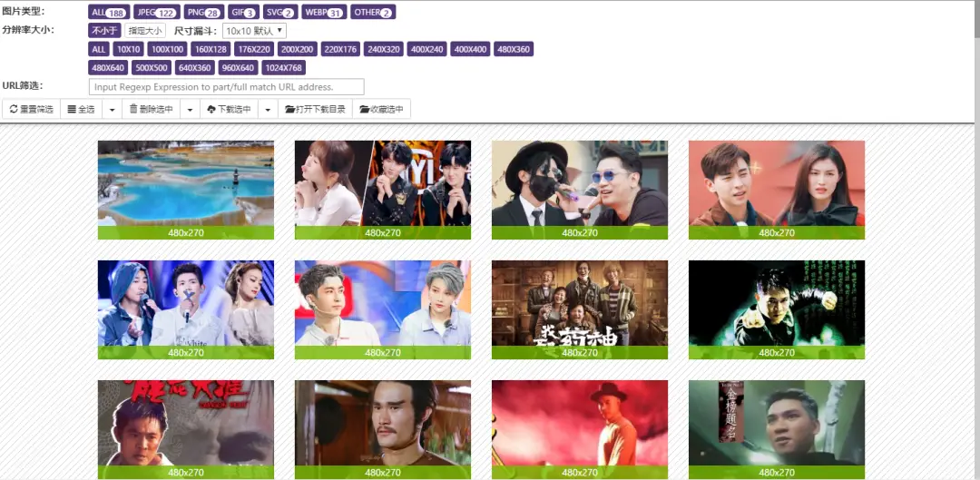Screen dimensions: 980x480
Task: Select the blue terraced pools thumbnail
Action: coord(186,190)
